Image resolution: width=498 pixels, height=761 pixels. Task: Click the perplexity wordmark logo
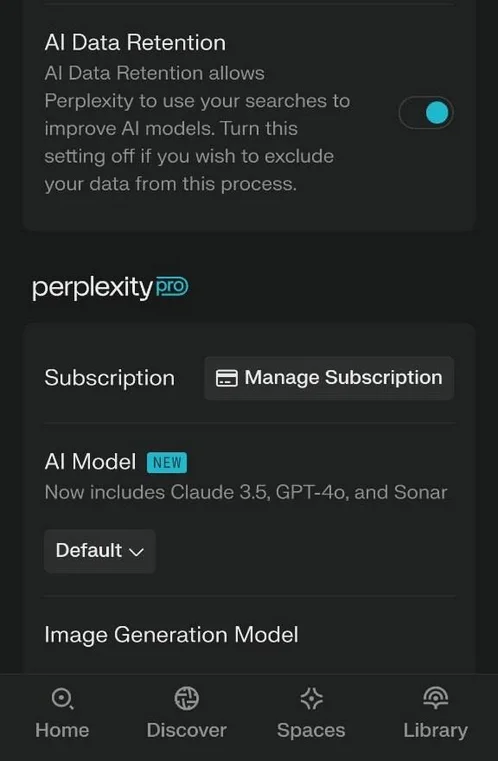(92, 288)
